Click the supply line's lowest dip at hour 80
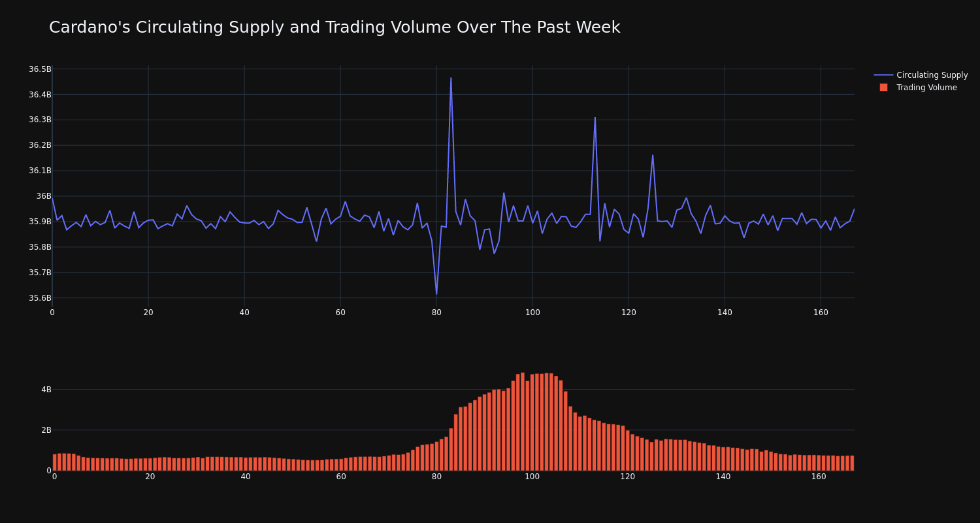Image resolution: width=980 pixels, height=523 pixels. pos(436,294)
